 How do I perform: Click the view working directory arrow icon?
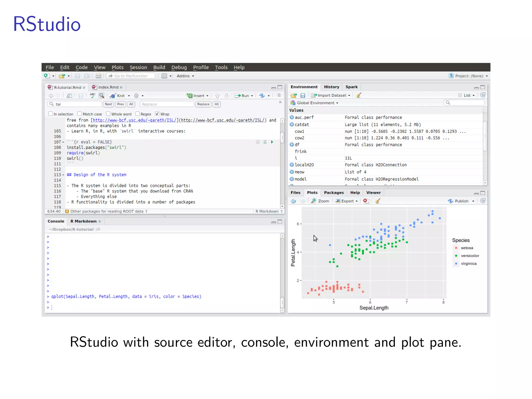(x=98, y=229)
